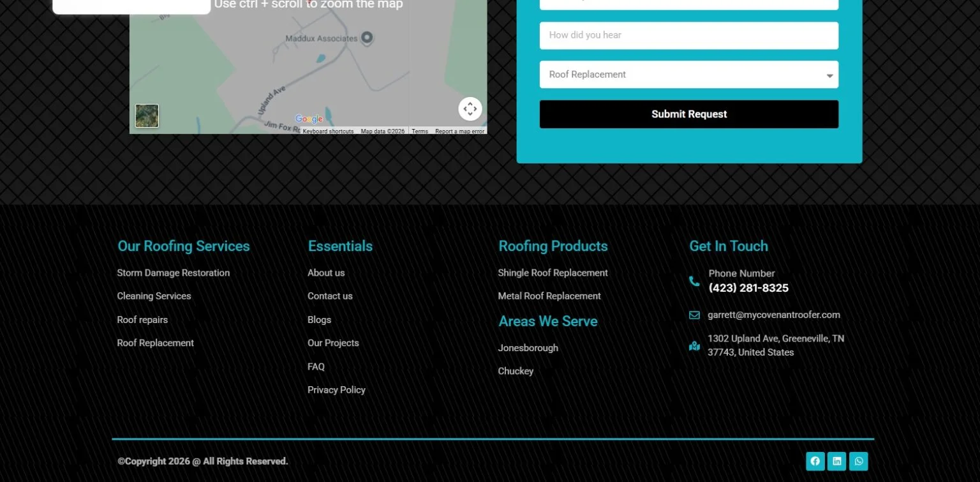Open Shingle Roof Replacement link
This screenshot has height=482, width=980.
553,273
